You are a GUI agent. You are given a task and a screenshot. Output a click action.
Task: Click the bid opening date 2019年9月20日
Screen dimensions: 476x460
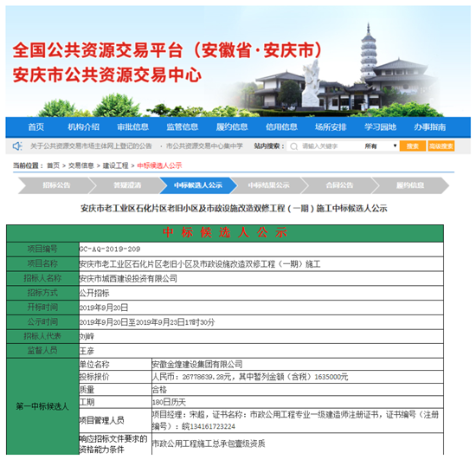pos(104,308)
